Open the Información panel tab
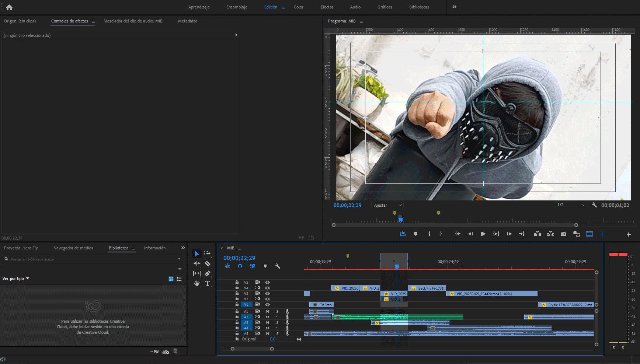The image size is (640, 364). click(x=155, y=248)
